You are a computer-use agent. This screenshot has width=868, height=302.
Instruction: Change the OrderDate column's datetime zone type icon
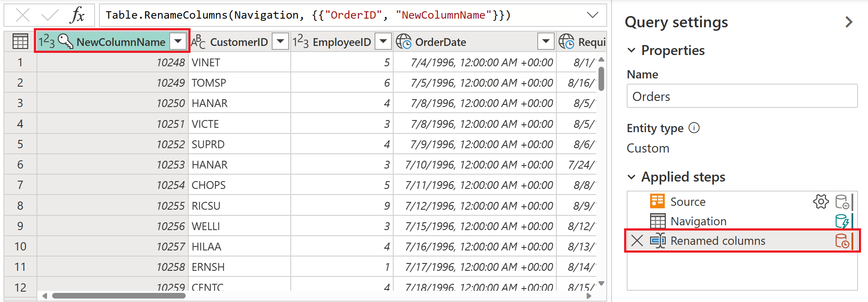tap(404, 42)
